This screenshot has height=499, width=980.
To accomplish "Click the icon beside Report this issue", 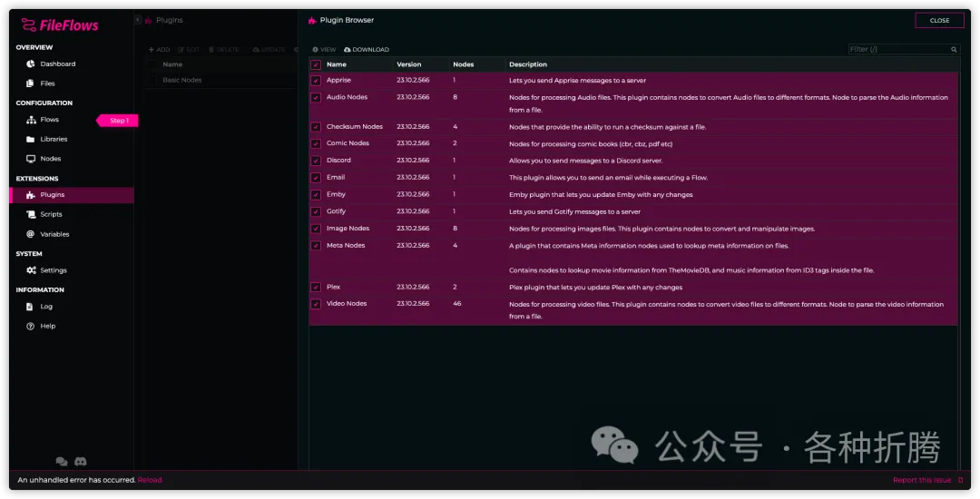I will (960, 480).
